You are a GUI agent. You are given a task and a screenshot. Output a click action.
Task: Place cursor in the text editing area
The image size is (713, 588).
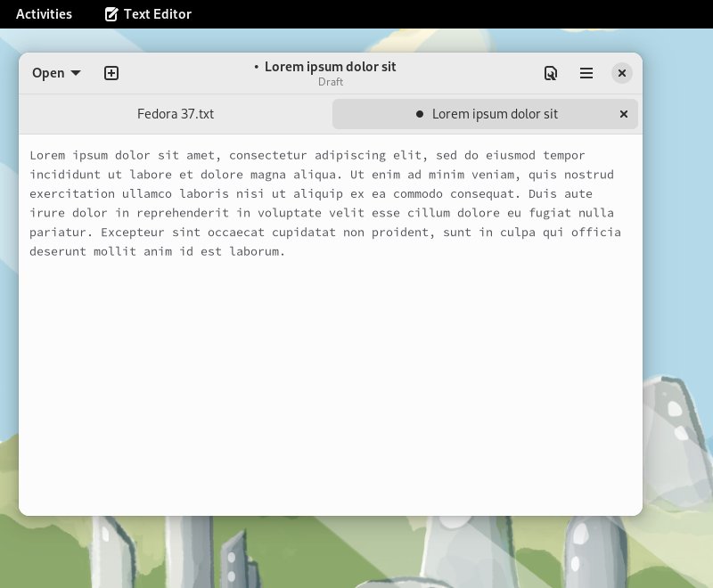tap(331, 324)
